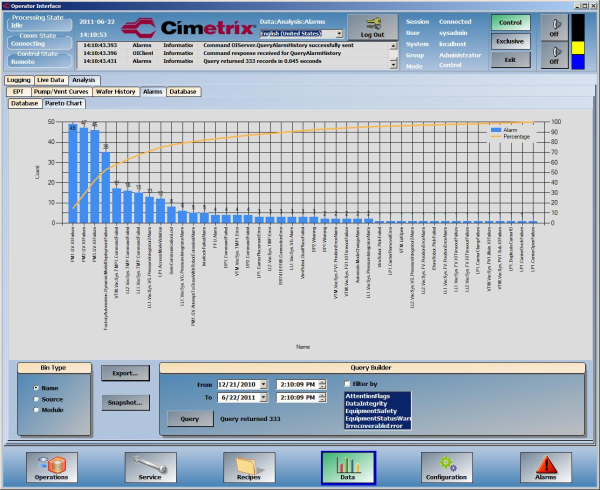Screen dimensions: 600x490
Task: Open the Pump/Vent Curves tab
Action: click(x=61, y=92)
